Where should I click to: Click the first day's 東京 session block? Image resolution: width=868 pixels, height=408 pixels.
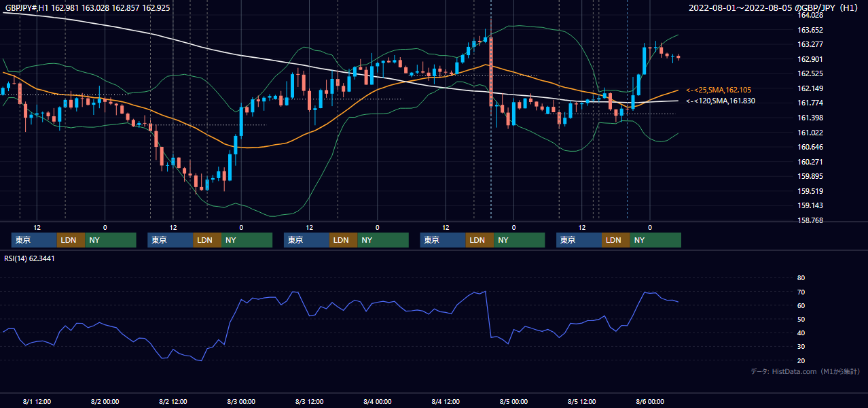pyautogui.click(x=34, y=240)
